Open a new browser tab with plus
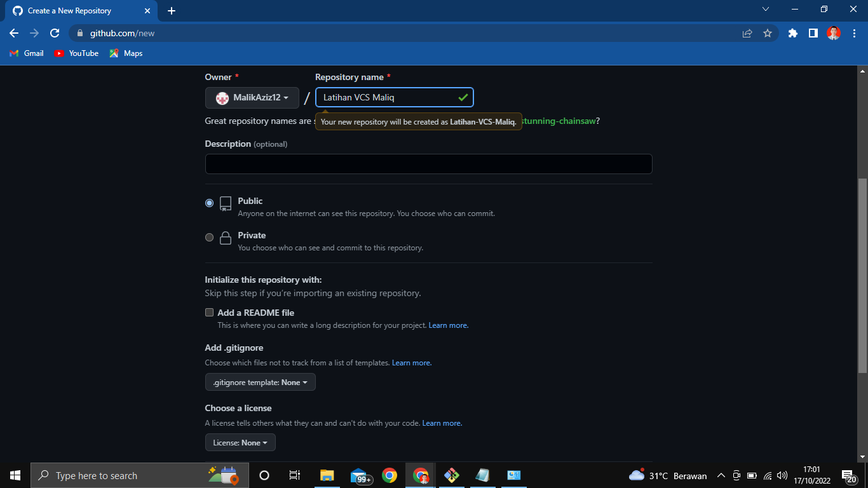Viewport: 868px width, 488px height. click(x=172, y=11)
